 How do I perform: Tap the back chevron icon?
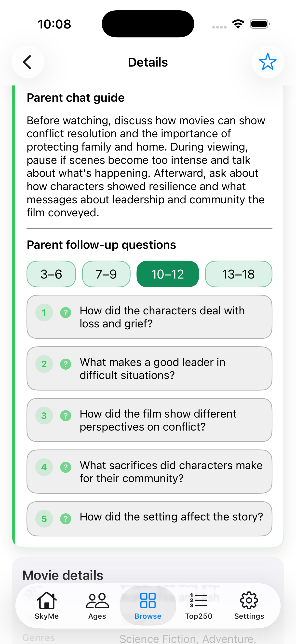point(27,62)
